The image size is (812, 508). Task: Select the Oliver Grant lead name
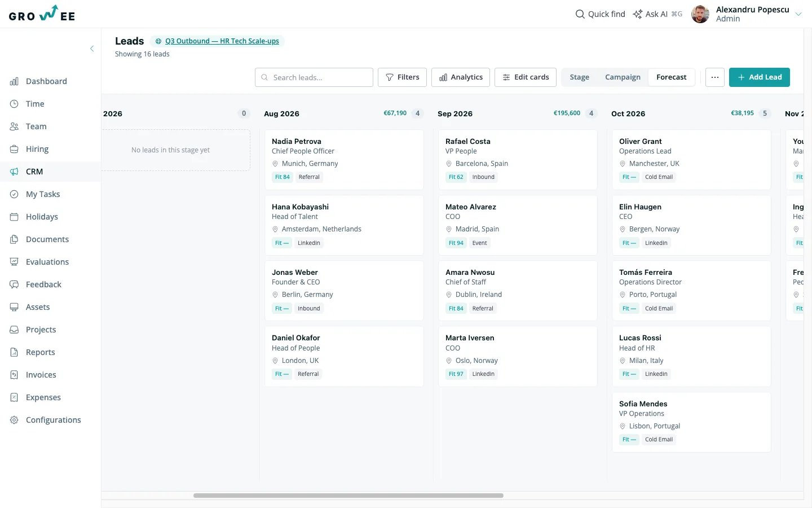pos(640,142)
